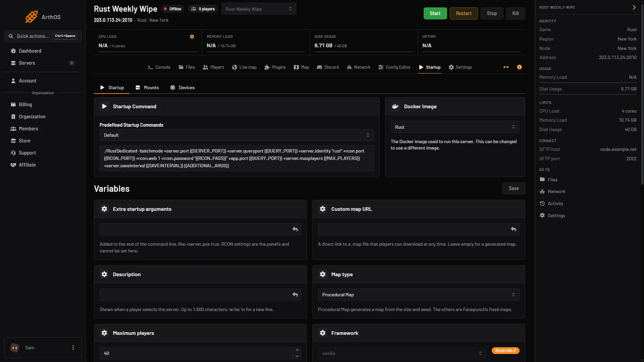Click the orange info icon beside tabs

[x=519, y=67]
